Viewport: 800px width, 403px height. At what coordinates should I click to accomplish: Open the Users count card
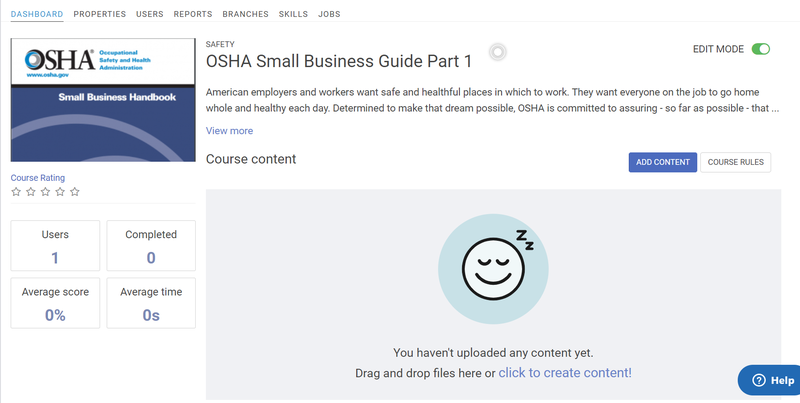55,246
